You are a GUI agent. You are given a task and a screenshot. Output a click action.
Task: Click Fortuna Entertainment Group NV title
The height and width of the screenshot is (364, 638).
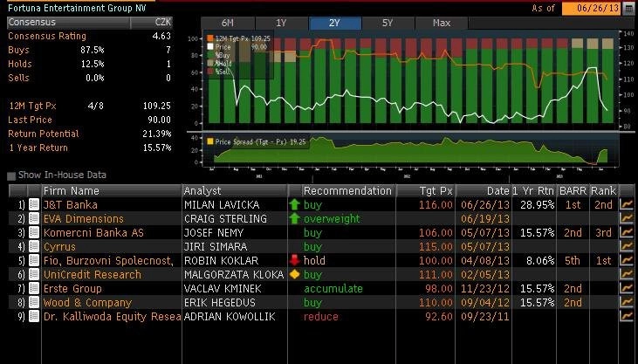(77, 8)
